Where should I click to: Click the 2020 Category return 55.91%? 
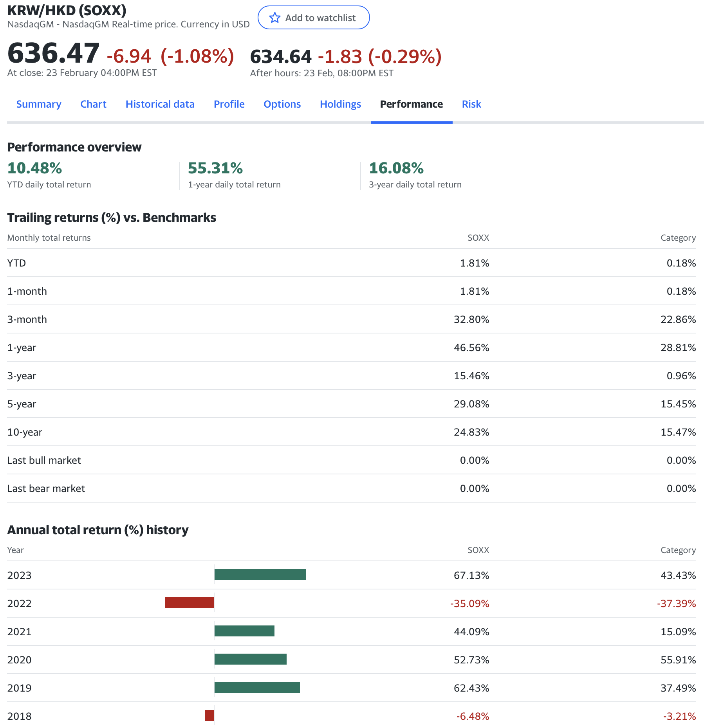(678, 660)
